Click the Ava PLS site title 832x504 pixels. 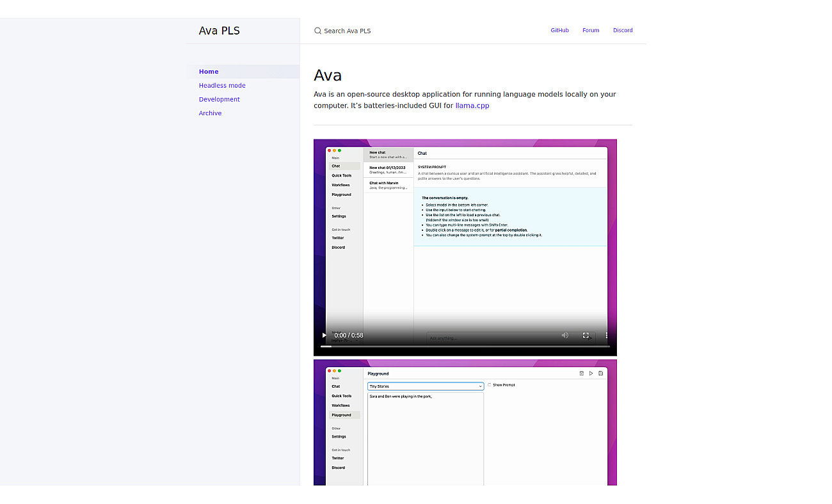(x=220, y=31)
